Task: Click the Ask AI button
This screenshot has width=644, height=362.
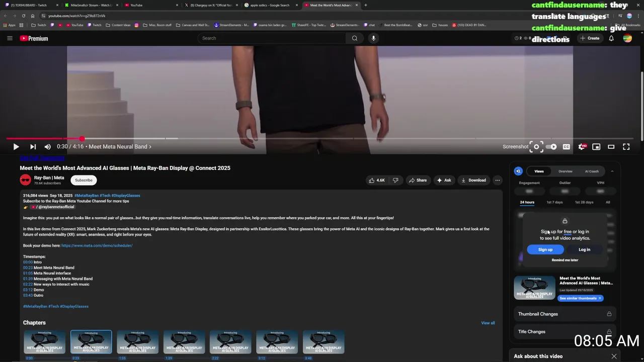Action: 444,180
